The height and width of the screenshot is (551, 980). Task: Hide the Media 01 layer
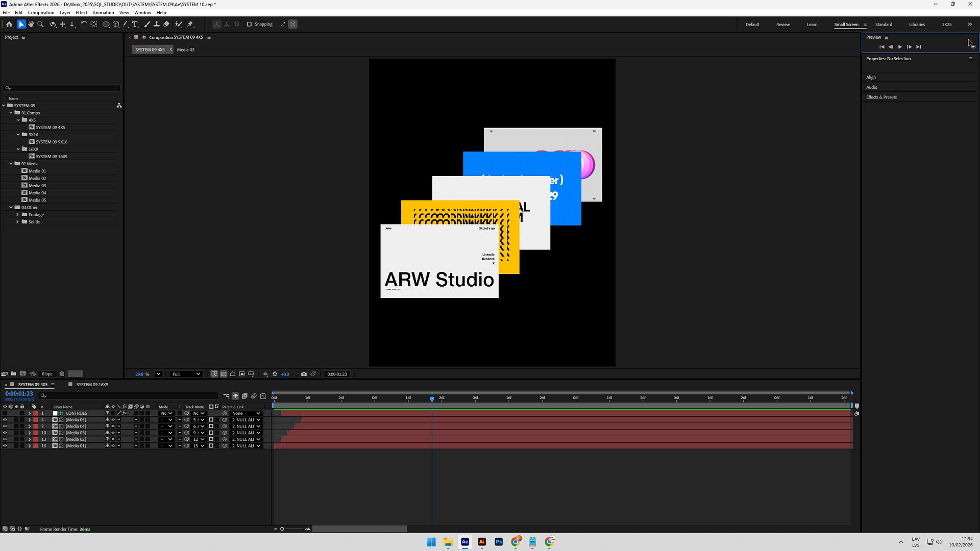[x=5, y=446]
